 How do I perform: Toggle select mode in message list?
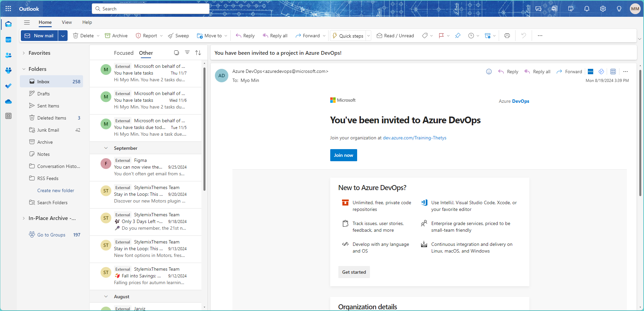point(177,53)
